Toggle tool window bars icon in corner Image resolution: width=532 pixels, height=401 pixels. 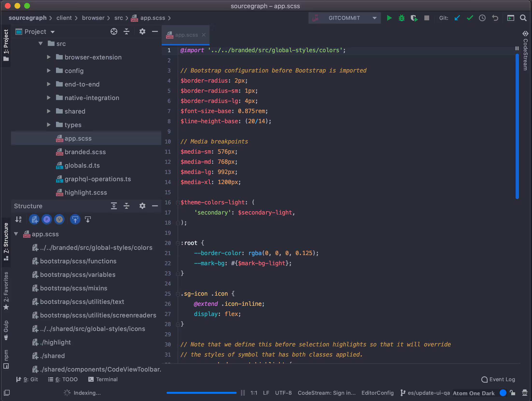(x=7, y=393)
